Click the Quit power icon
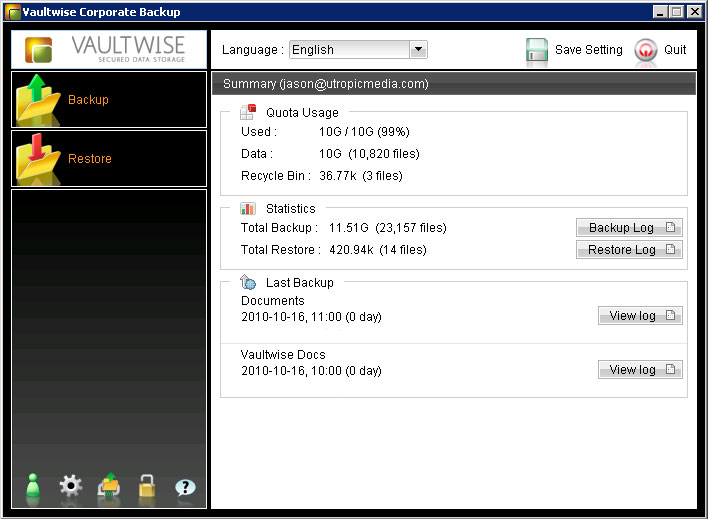The height and width of the screenshot is (519, 708). [x=646, y=50]
